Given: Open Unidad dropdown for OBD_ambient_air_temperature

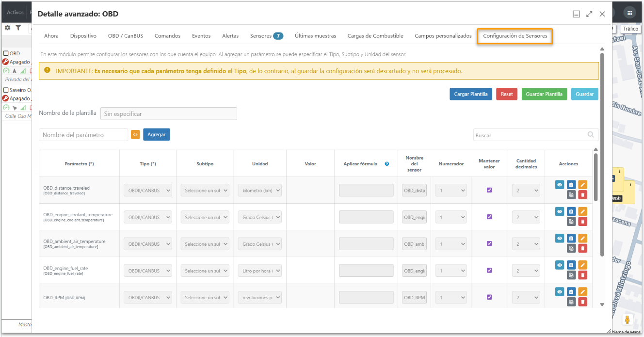Looking at the screenshot, I should coord(260,244).
